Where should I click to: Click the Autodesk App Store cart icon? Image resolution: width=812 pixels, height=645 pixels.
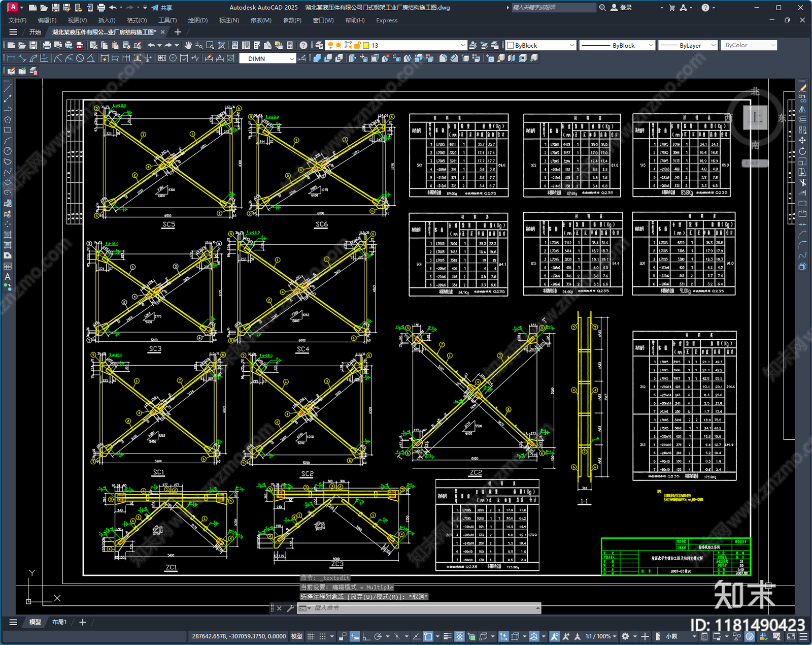672,8
